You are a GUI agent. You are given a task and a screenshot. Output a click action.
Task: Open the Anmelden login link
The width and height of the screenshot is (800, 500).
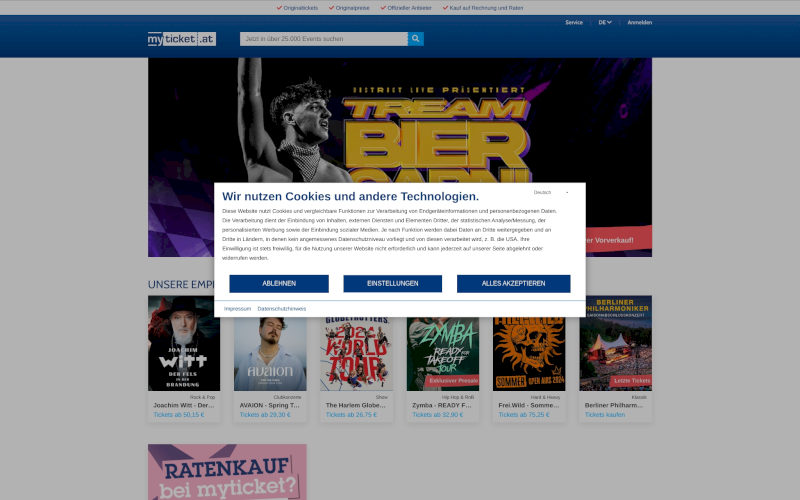640,22
